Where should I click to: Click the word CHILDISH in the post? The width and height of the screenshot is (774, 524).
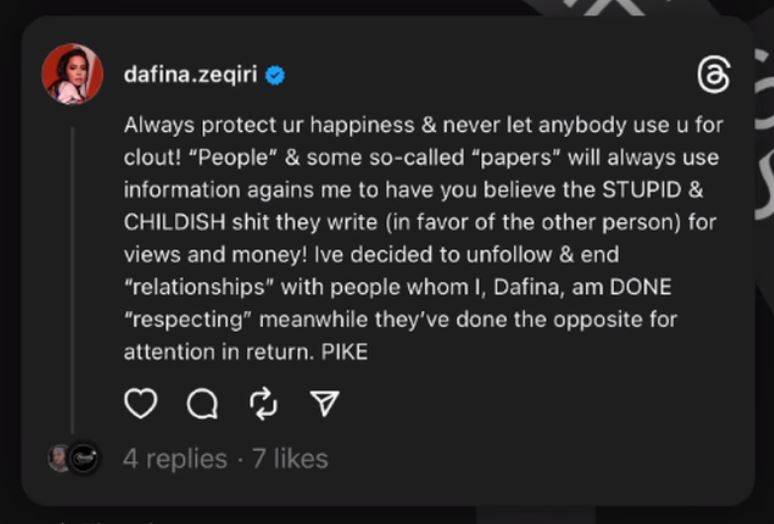point(175,223)
